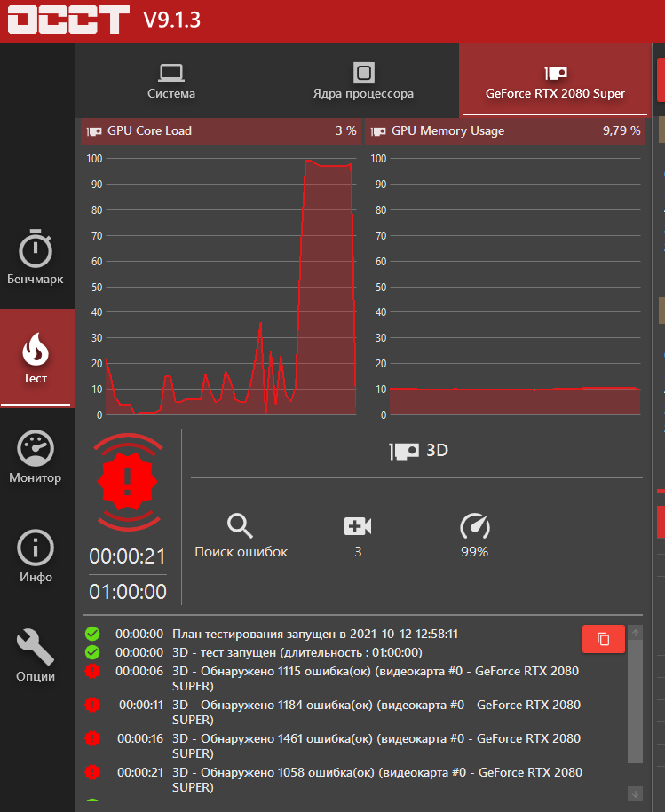Click the error icon at 00:00:16 entry
Image resolution: width=665 pixels, height=812 pixels.
(x=92, y=738)
